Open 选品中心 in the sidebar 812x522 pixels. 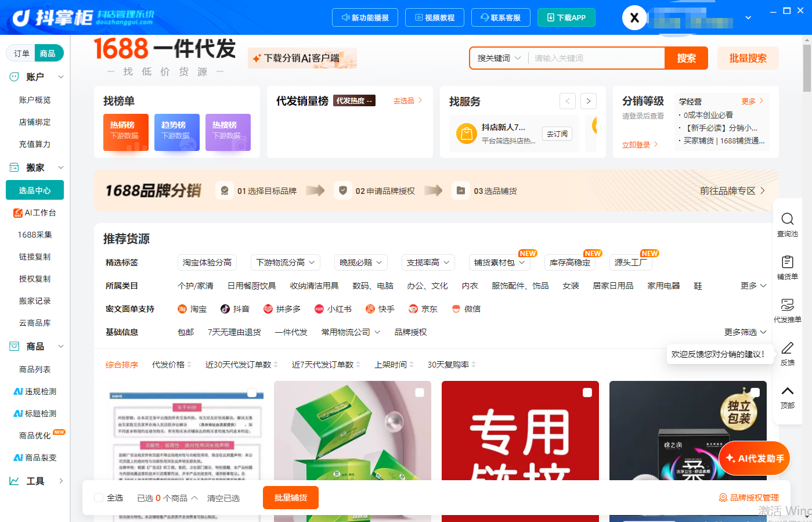click(35, 190)
